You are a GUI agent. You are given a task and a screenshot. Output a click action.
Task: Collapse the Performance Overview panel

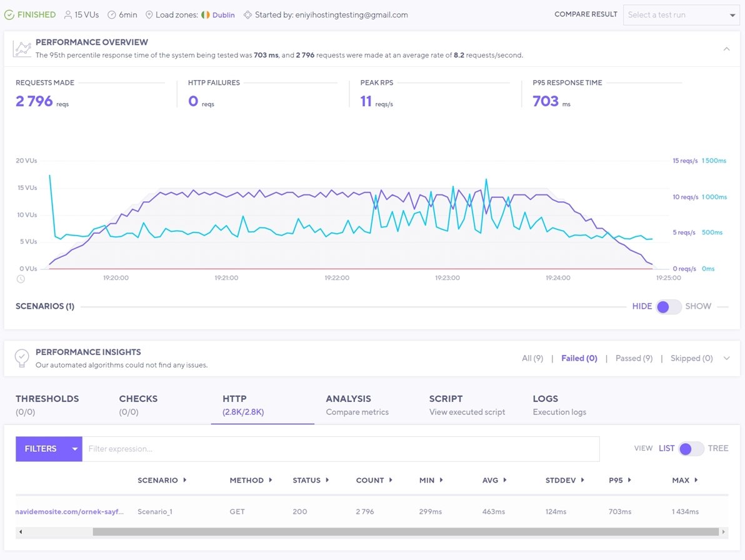(726, 49)
